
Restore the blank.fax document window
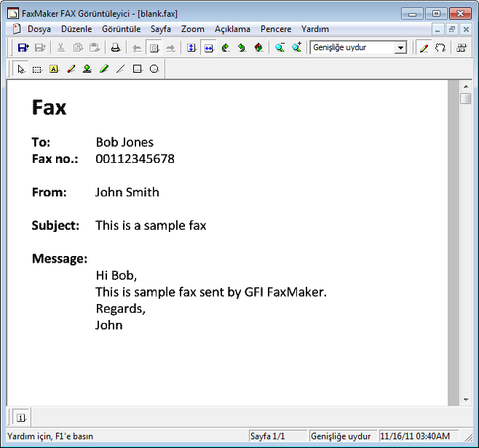pos(452,30)
